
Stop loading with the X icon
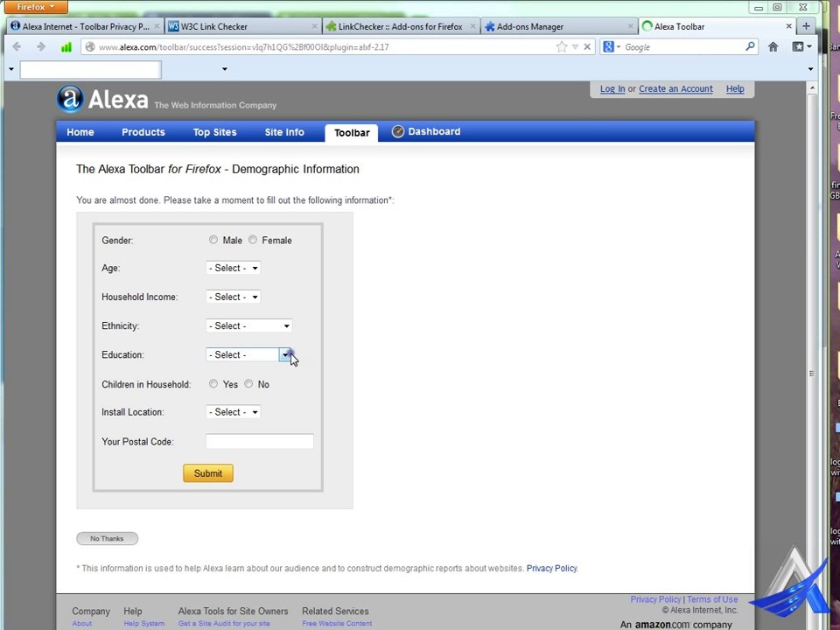click(587, 47)
